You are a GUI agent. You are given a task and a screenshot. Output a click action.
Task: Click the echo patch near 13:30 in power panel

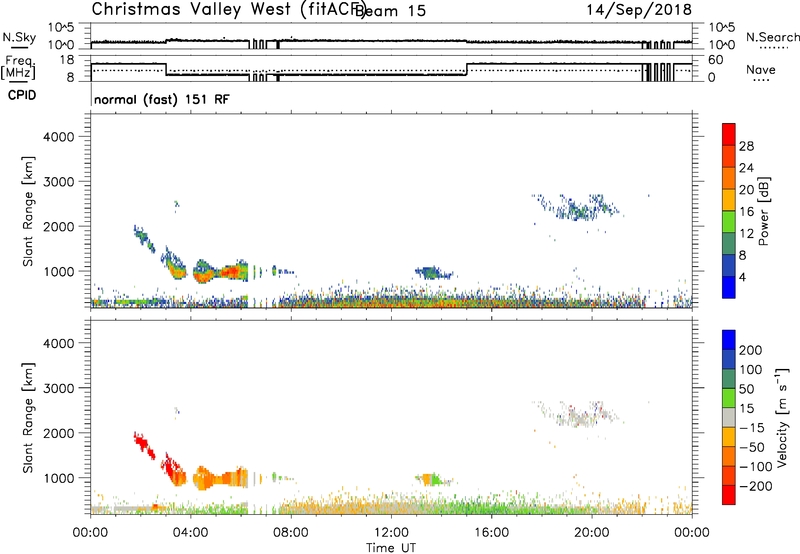[x=432, y=273]
